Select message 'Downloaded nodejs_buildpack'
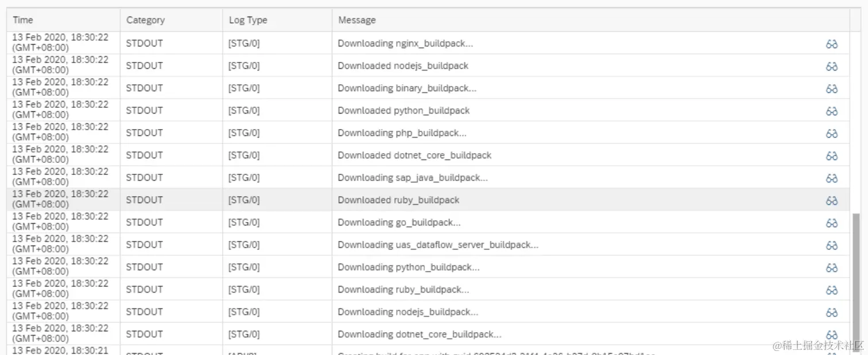This screenshot has width=868, height=355. pyautogui.click(x=403, y=65)
